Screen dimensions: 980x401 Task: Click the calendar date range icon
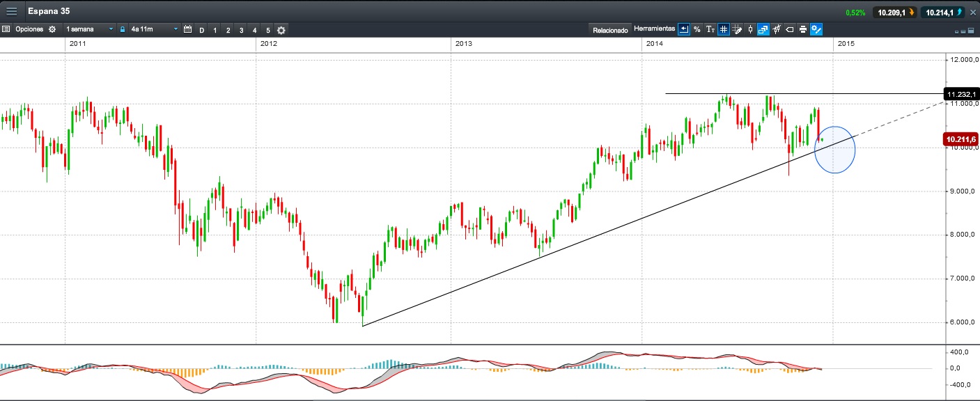[187, 30]
